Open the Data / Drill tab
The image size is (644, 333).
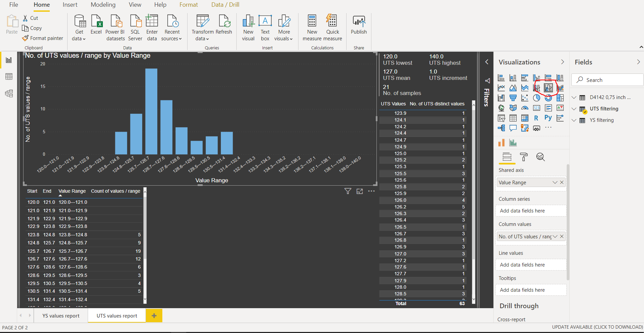click(225, 5)
